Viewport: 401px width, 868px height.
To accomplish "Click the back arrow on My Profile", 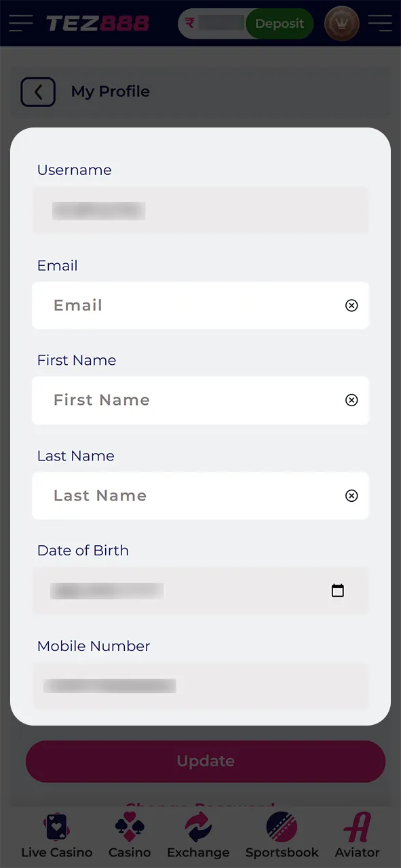I will pyautogui.click(x=38, y=92).
